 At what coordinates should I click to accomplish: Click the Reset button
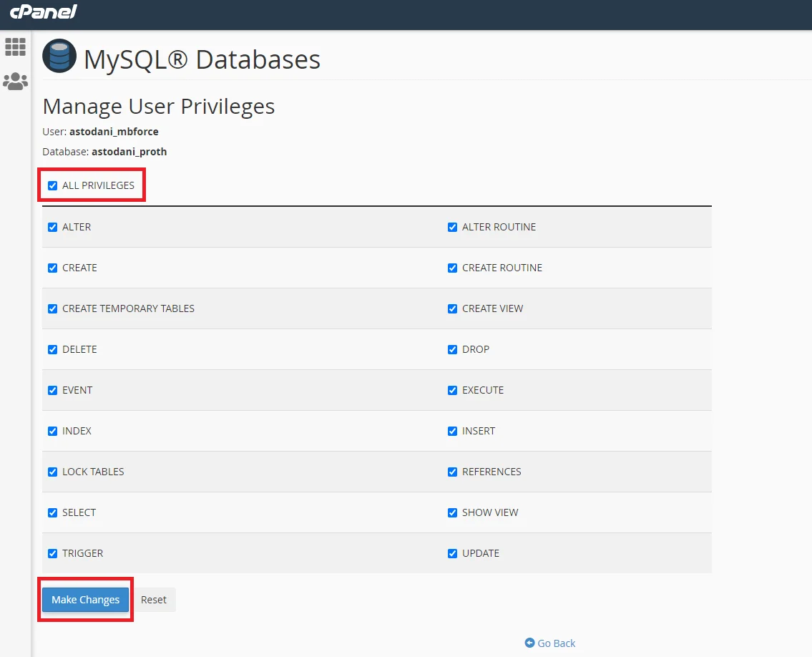coord(154,600)
